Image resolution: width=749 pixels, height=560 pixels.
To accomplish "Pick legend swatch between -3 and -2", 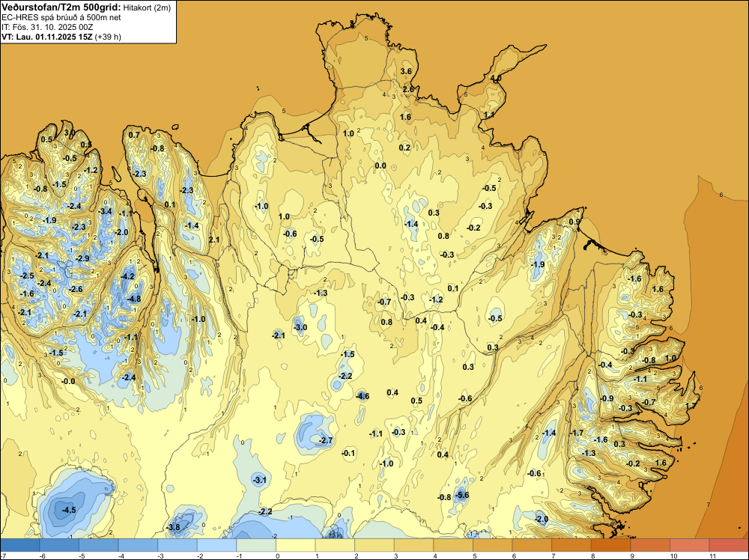I will click(x=178, y=545).
